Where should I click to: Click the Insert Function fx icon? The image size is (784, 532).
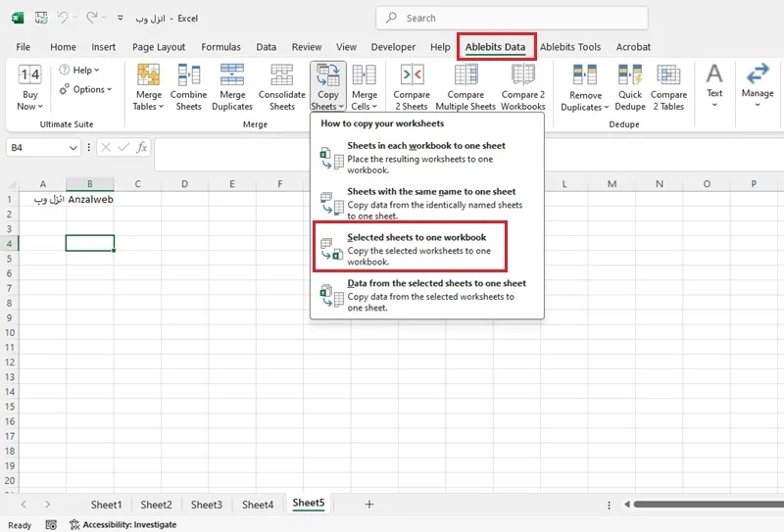pos(141,147)
